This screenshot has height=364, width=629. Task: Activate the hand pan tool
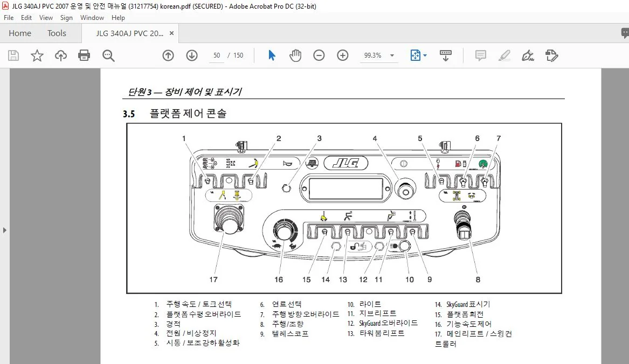pyautogui.click(x=295, y=55)
